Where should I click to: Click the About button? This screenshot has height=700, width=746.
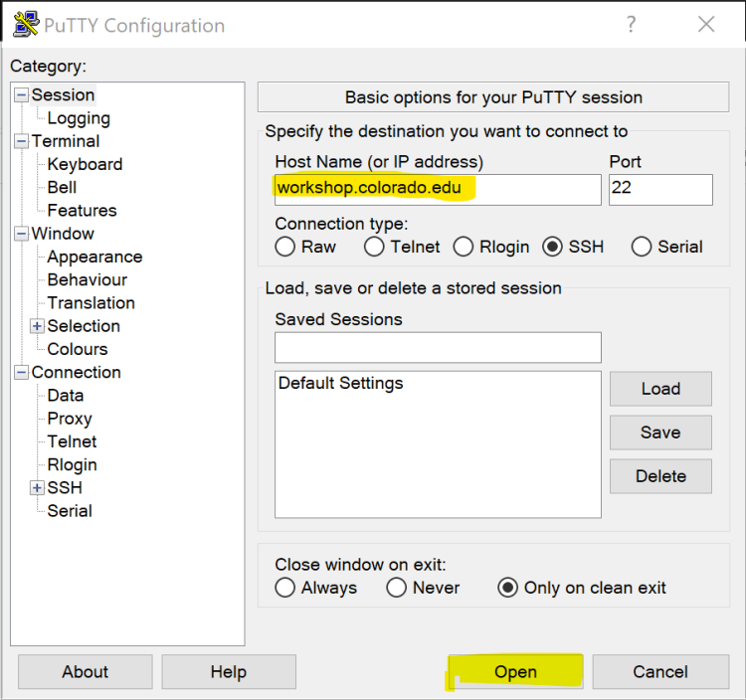coord(86,671)
